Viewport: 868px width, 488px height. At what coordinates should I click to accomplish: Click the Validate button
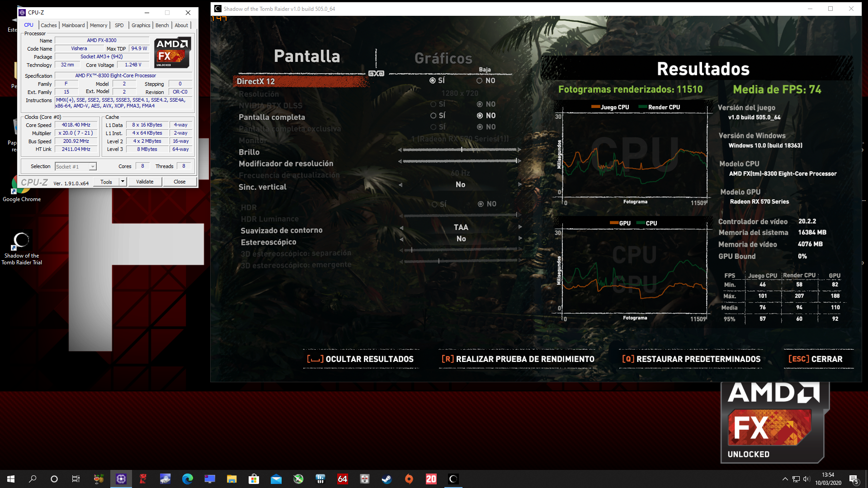coord(145,182)
